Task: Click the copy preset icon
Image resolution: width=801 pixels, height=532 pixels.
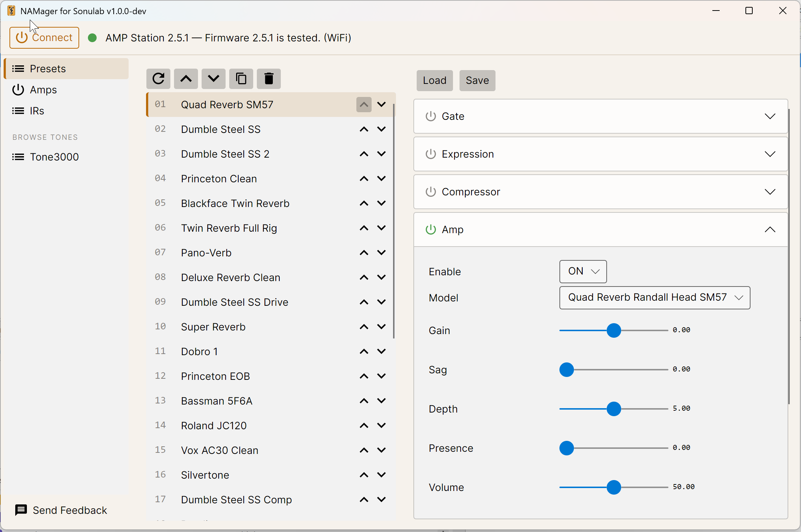Action: [241, 79]
